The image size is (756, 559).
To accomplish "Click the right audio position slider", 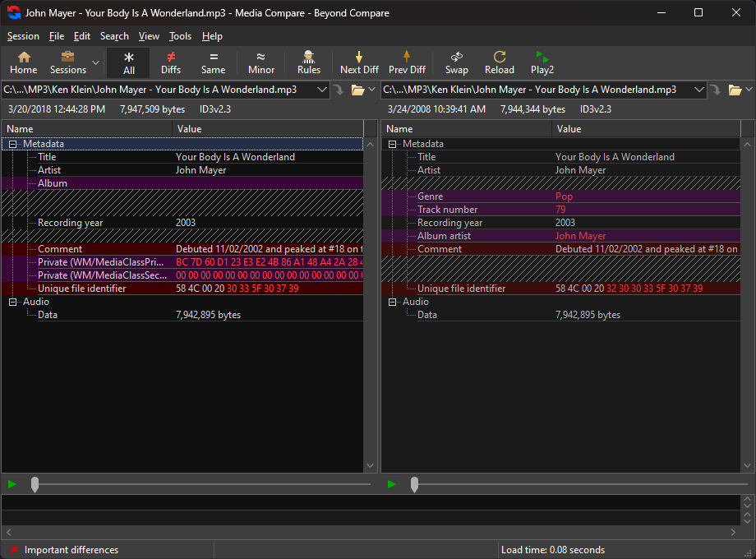I will (x=414, y=484).
